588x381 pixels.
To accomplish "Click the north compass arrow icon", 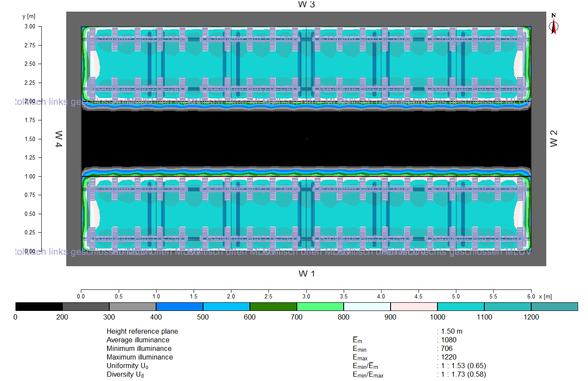I will (x=554, y=24).
